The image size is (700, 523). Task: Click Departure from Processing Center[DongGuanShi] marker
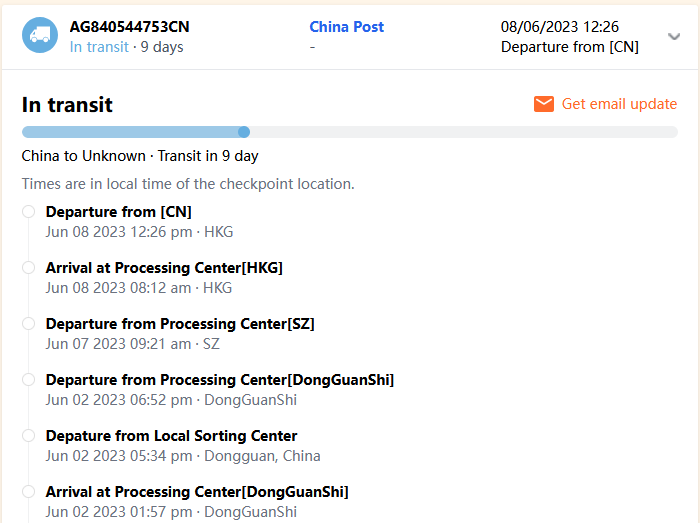click(x=28, y=380)
